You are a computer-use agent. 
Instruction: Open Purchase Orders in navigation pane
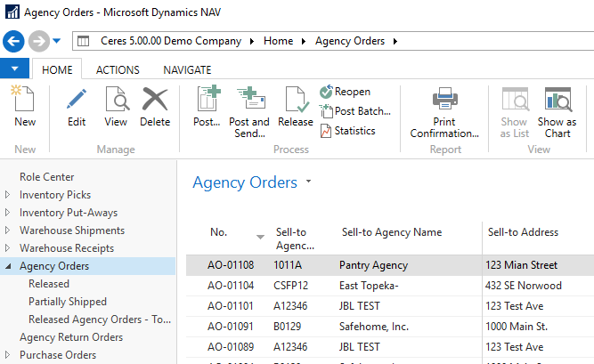pyautogui.click(x=58, y=355)
